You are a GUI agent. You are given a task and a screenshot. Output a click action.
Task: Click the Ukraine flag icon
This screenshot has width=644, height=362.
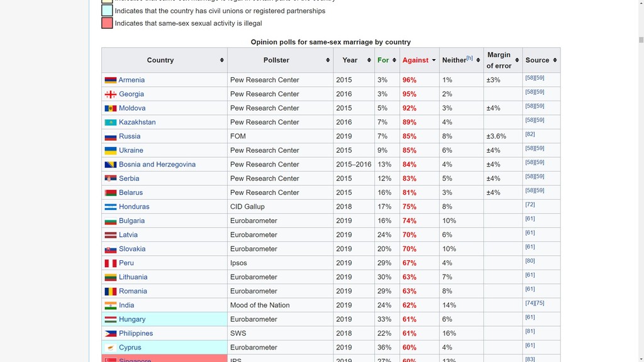click(110, 151)
